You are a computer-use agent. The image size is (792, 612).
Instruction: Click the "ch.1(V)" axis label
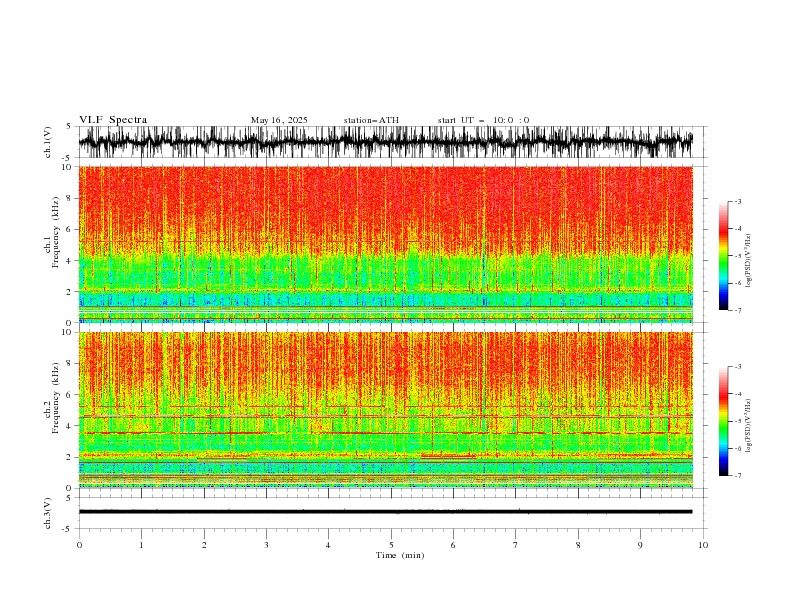[48, 142]
